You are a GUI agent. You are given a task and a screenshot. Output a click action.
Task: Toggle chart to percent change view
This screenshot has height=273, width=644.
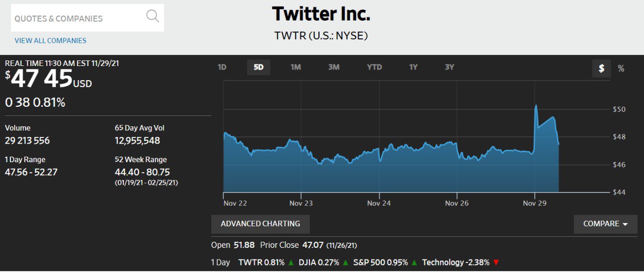621,69
